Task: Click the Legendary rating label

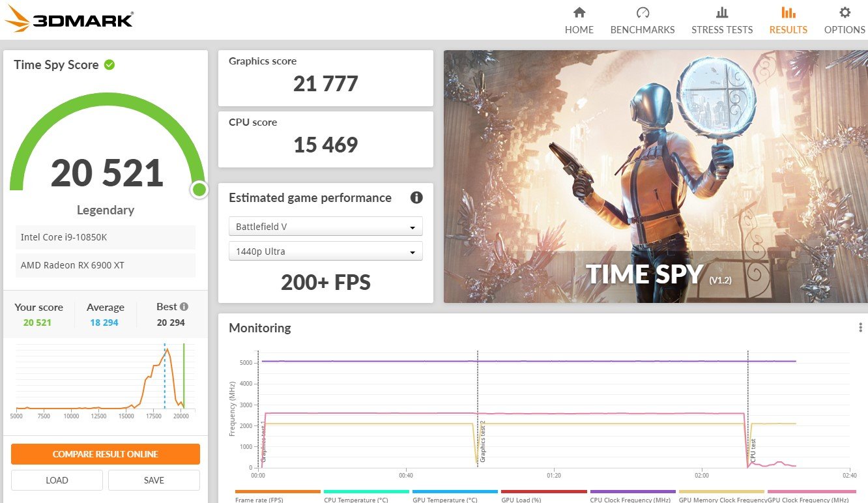Action: click(x=106, y=210)
